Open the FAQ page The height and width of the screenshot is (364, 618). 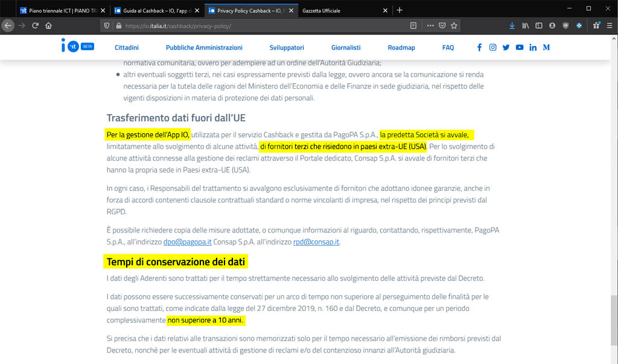[x=448, y=47]
